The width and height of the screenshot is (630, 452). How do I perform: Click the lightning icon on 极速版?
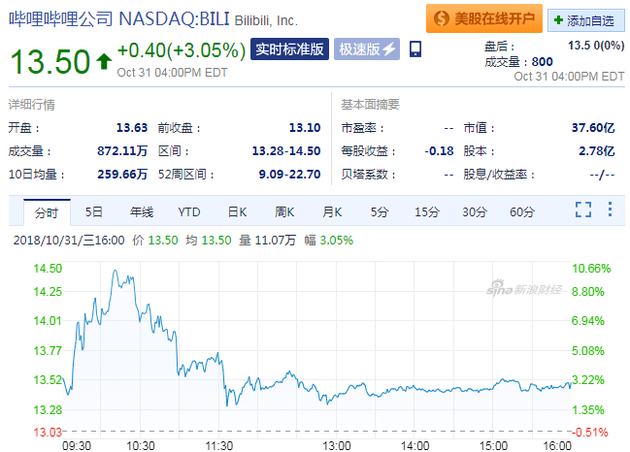coord(389,49)
